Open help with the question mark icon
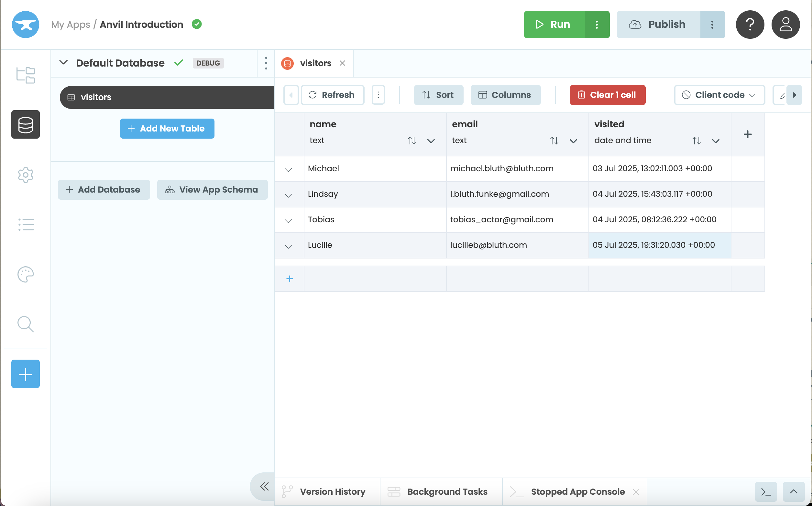Image resolution: width=812 pixels, height=506 pixels. [x=750, y=24]
